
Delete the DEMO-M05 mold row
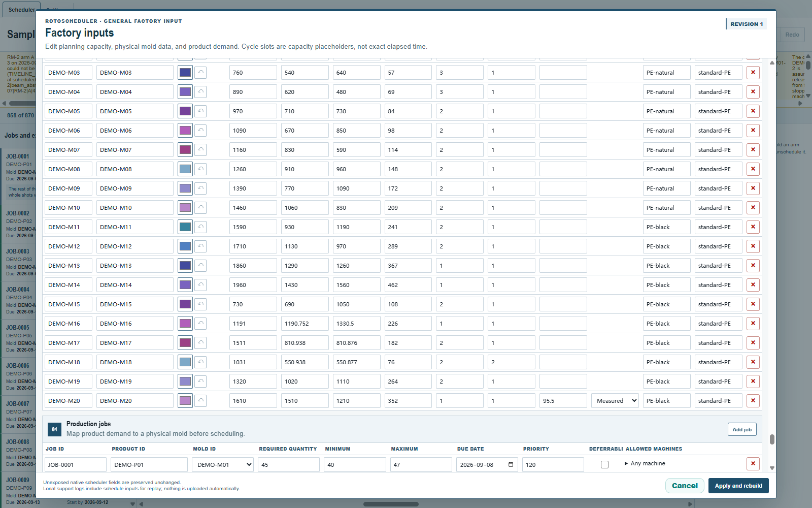click(x=753, y=111)
